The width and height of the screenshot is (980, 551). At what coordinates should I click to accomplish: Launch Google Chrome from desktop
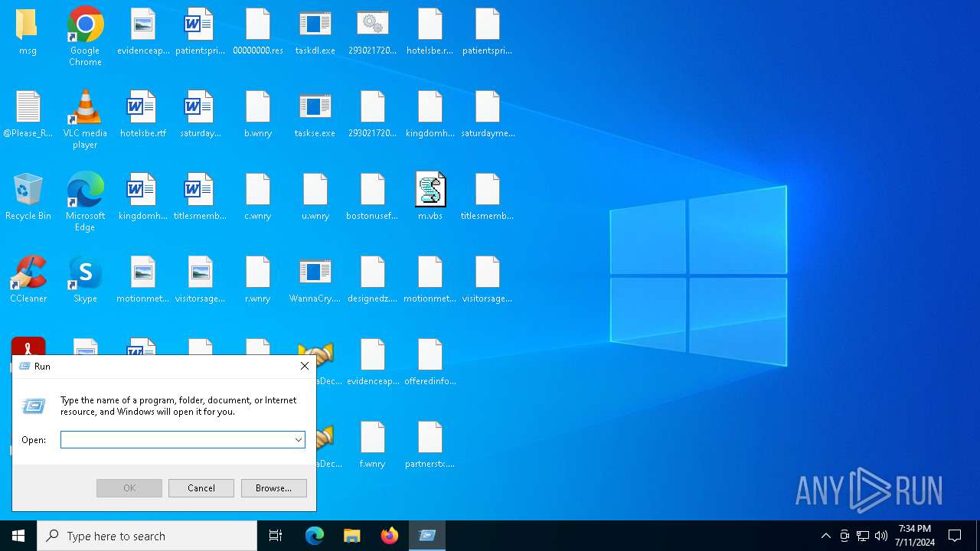pos(85,36)
